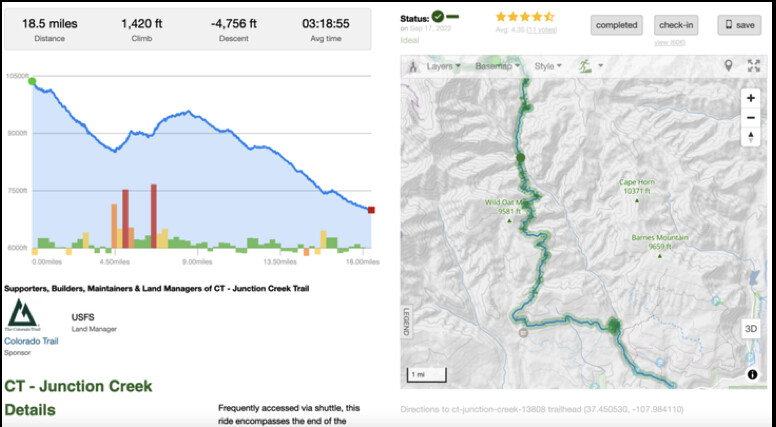View the 11 votes rating link
Viewport: 776px width, 427px height.
click(543, 30)
